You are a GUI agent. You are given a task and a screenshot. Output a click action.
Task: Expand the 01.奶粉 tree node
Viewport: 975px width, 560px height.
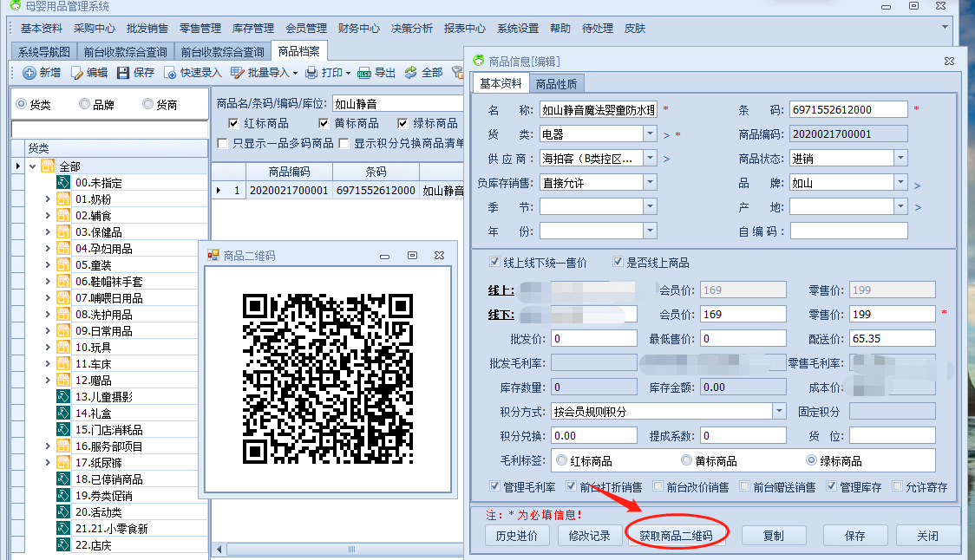pyautogui.click(x=48, y=199)
